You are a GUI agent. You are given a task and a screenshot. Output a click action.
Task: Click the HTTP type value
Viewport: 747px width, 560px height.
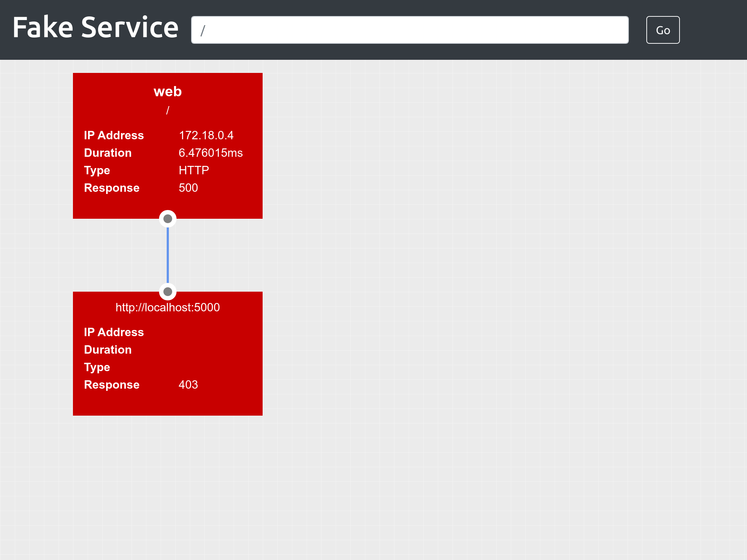[194, 170]
